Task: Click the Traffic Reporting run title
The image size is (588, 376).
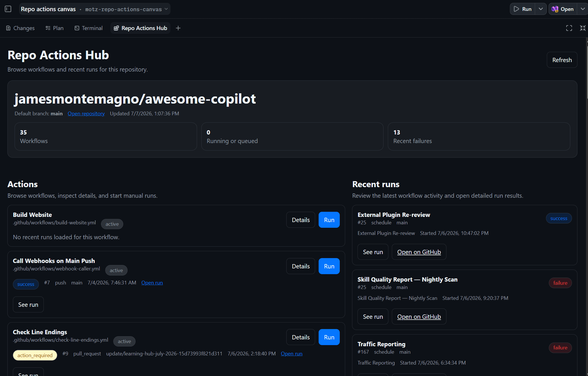Action: tap(381, 344)
